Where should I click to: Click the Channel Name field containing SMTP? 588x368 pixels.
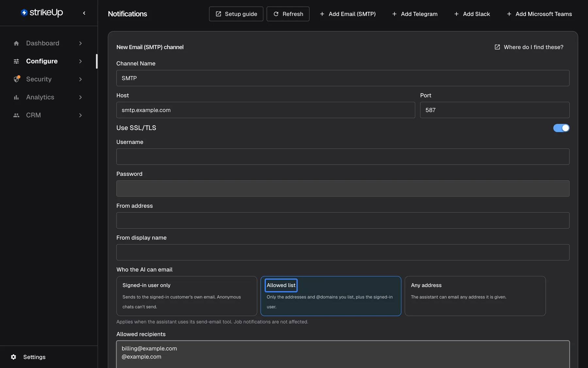[x=343, y=78]
